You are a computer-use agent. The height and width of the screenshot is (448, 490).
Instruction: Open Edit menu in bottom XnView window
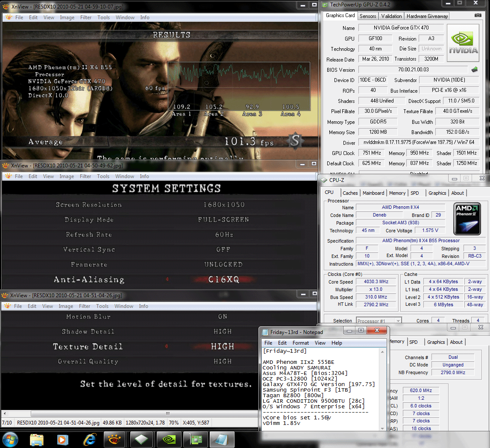point(32,306)
